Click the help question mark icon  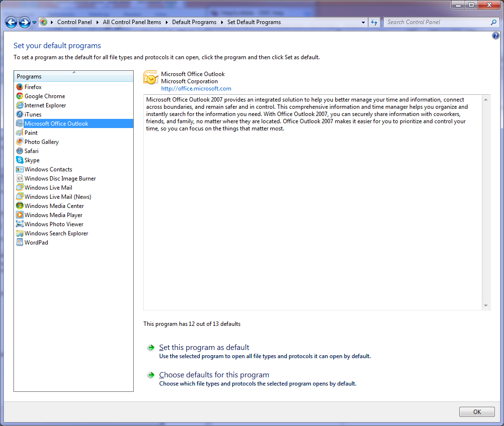click(x=496, y=36)
